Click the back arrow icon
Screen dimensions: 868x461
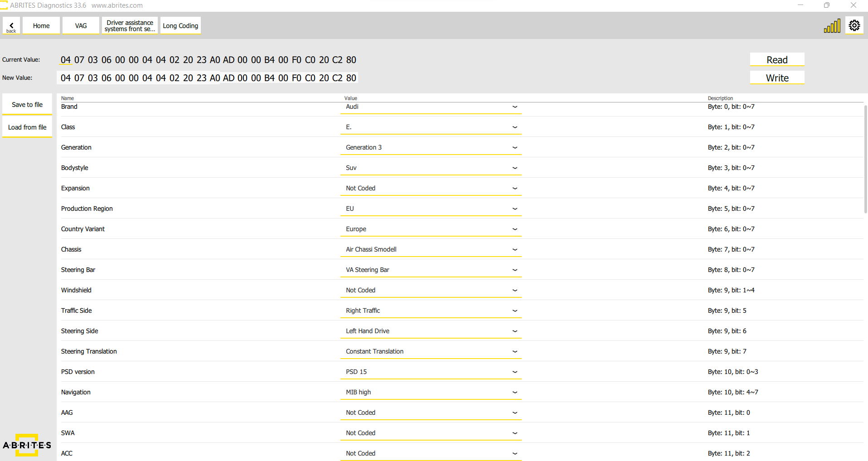(x=11, y=26)
